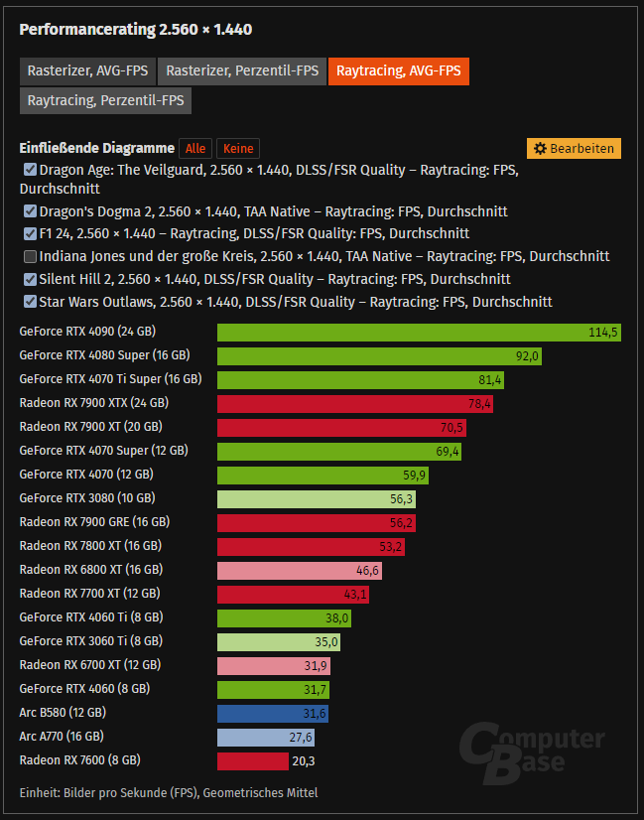The image size is (644, 820).
Task: Click the 'Arc A770 (16 GB)' label
Action: [x=62, y=737]
